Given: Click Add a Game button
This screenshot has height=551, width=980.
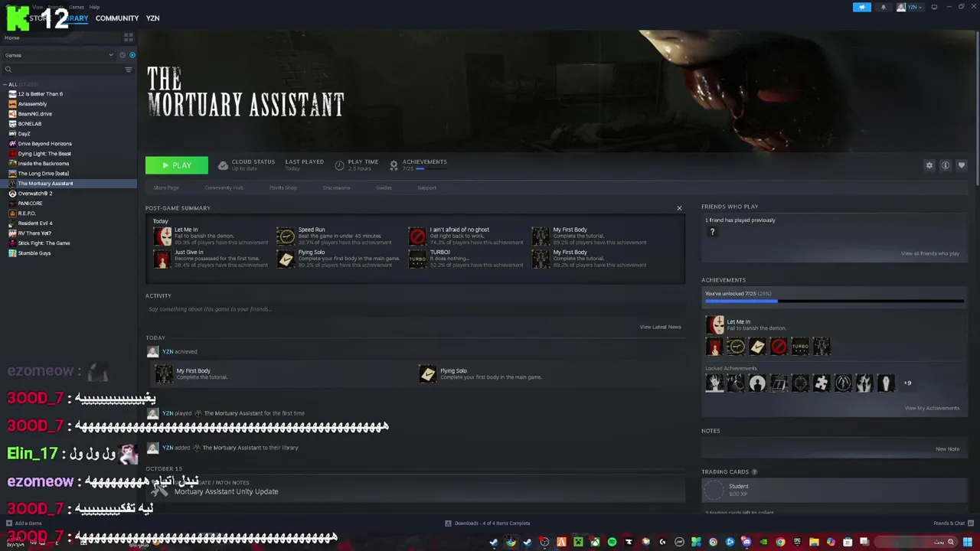Looking at the screenshot, I should tap(24, 523).
